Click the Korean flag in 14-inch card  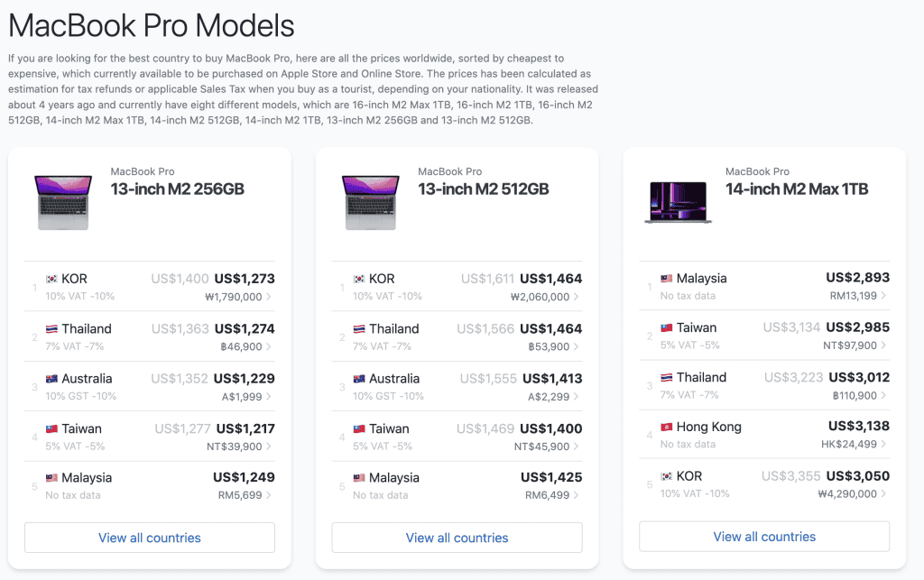pos(667,476)
